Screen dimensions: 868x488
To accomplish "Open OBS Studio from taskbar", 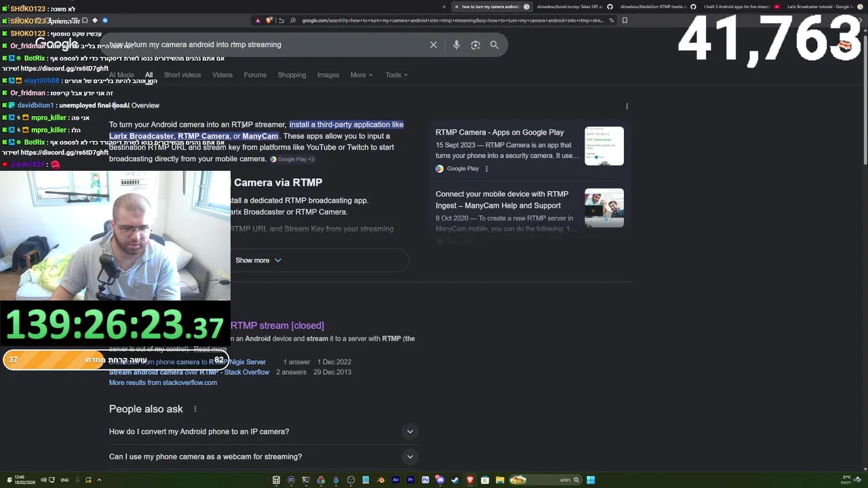I will point(351,480).
